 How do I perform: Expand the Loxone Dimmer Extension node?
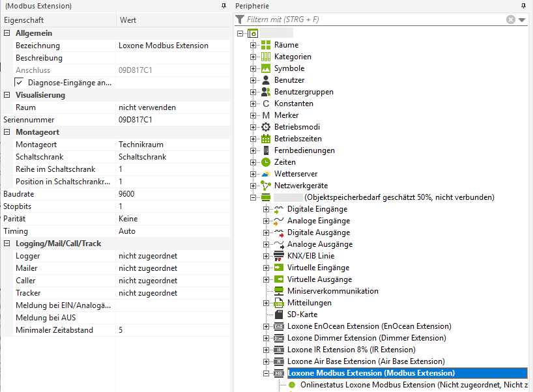click(266, 338)
